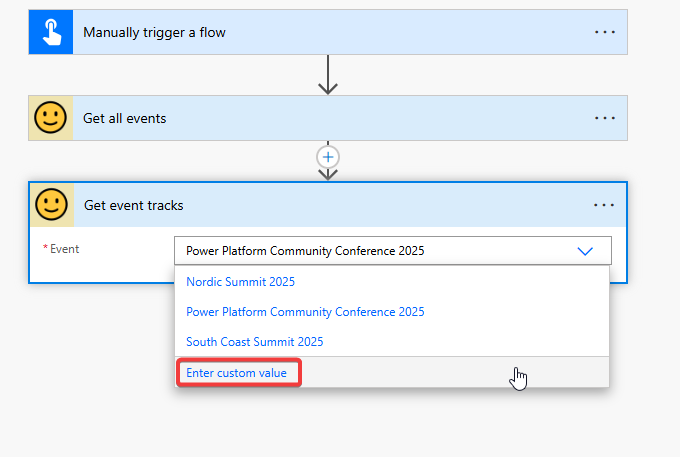The height and width of the screenshot is (457, 680).
Task: Open the ellipsis menu for Manually trigger a flow
Action: pyautogui.click(x=604, y=32)
